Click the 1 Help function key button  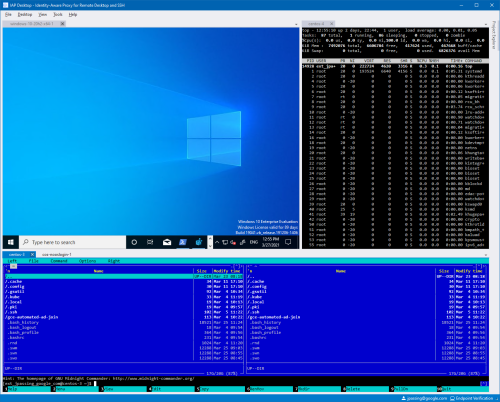coord(27,389)
